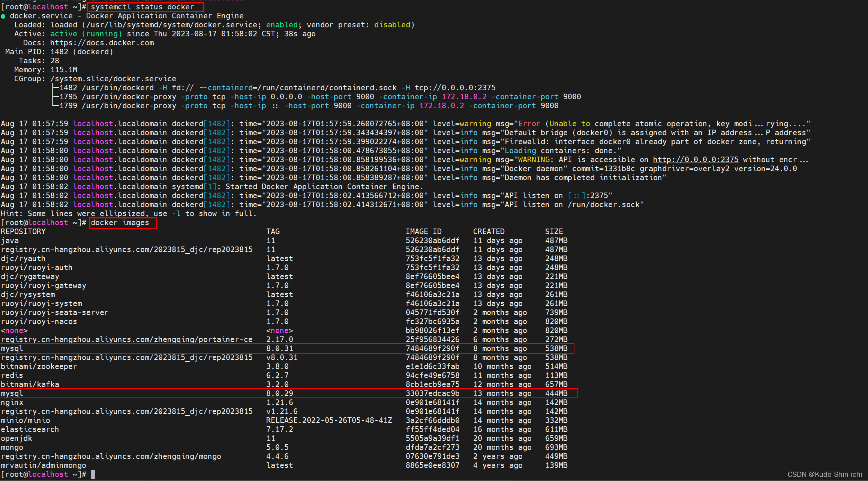Image resolution: width=868 pixels, height=481 pixels.
Task: Click the mrvautin/adminmongo repository entry
Action: [x=43, y=465]
